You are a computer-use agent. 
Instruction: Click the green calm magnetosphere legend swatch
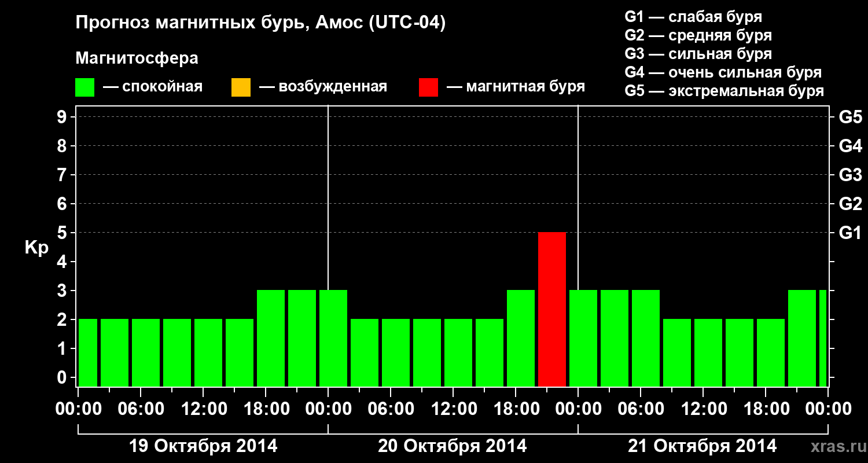pos(85,87)
